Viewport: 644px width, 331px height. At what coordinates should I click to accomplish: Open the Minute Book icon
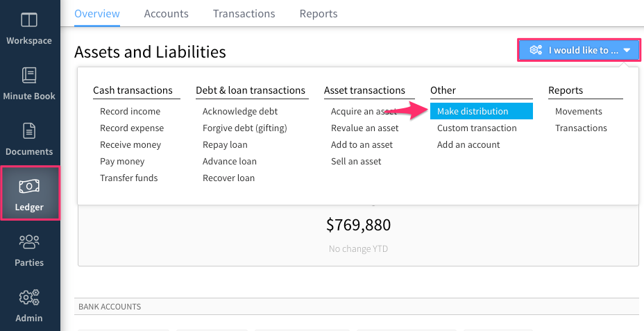(28, 75)
